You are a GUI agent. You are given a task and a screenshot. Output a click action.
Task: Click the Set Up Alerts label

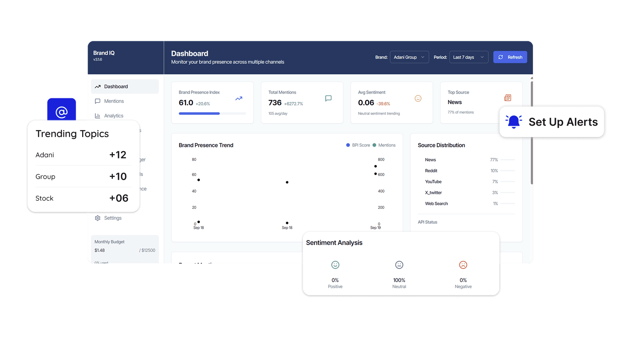[x=563, y=122]
